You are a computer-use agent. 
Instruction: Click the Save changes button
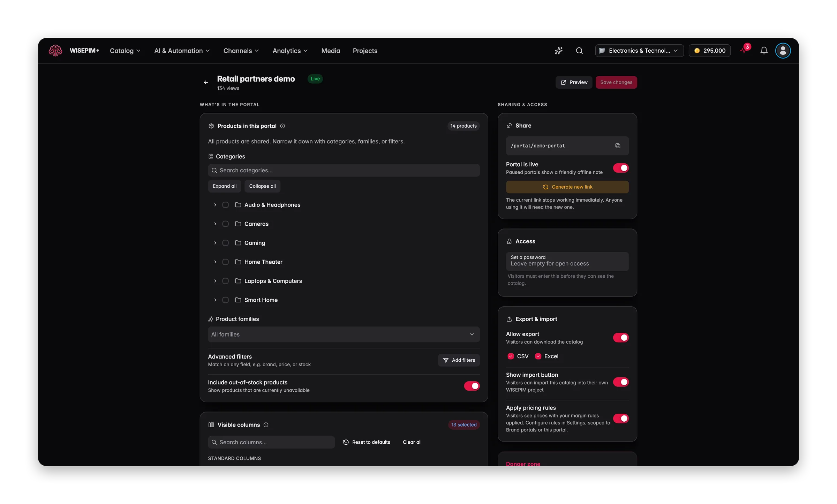(616, 82)
